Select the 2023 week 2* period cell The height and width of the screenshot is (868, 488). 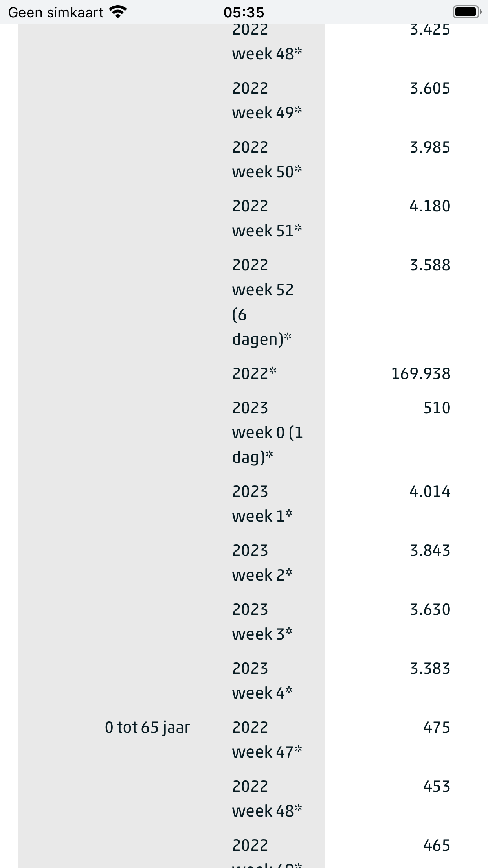point(262,563)
